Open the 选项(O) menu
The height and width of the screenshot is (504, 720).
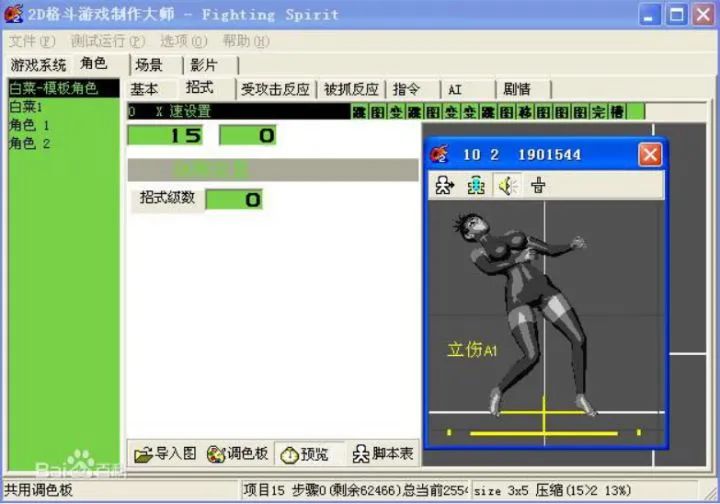184,41
